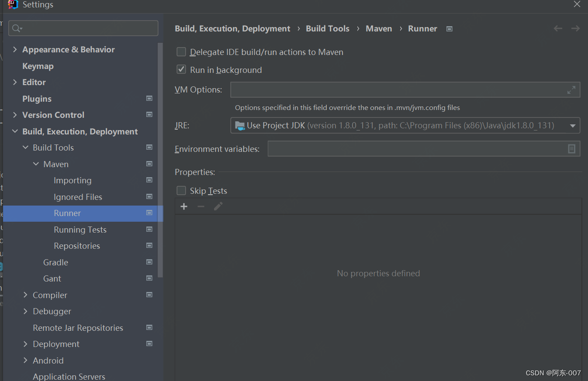Click the project-level icon next to Version Control
The image size is (588, 381).
[149, 115]
